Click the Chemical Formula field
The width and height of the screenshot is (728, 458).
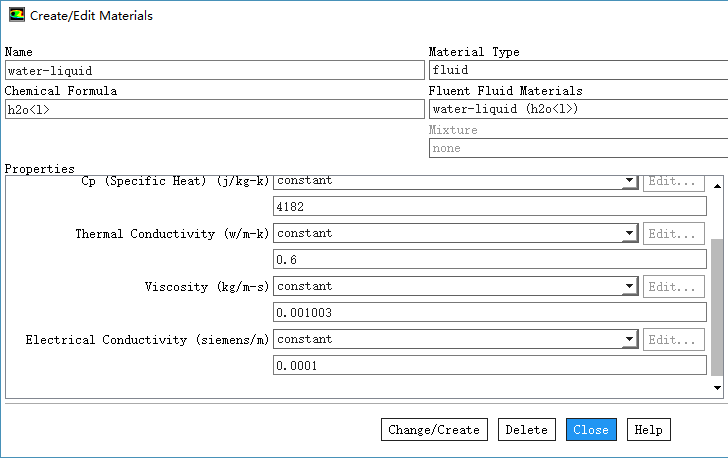214,110
